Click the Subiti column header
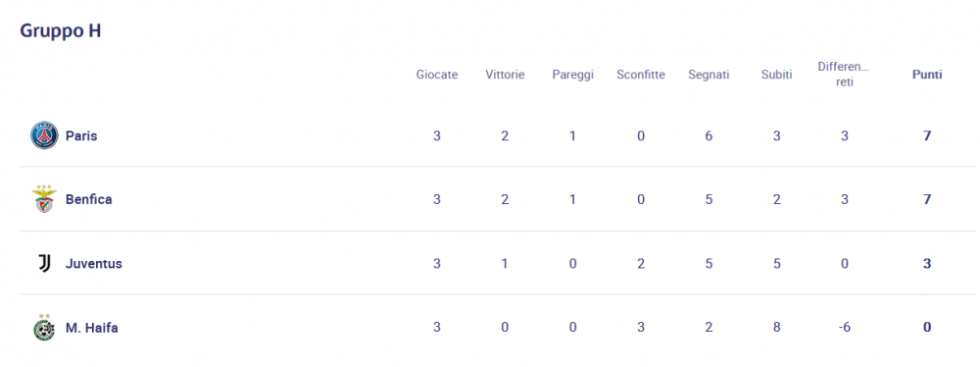Screen dimensions: 980x367 [x=776, y=75]
